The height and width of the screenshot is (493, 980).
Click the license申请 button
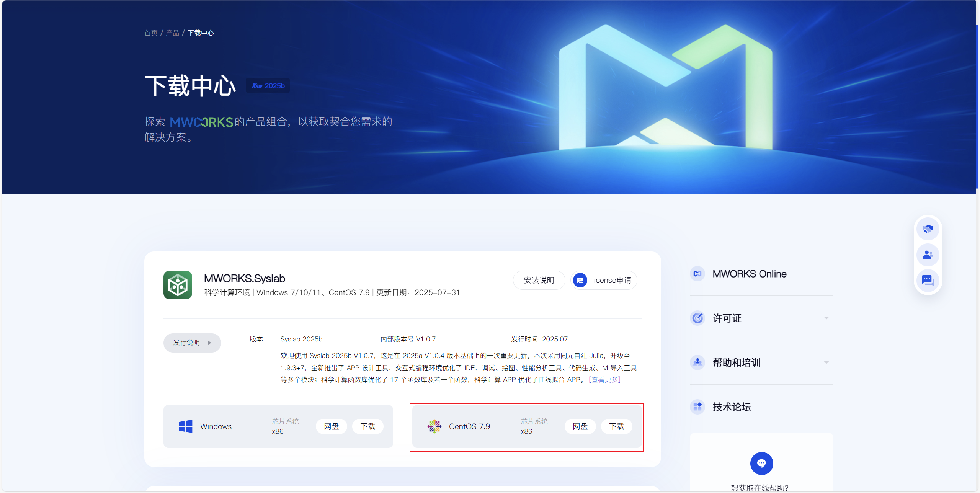[604, 280]
